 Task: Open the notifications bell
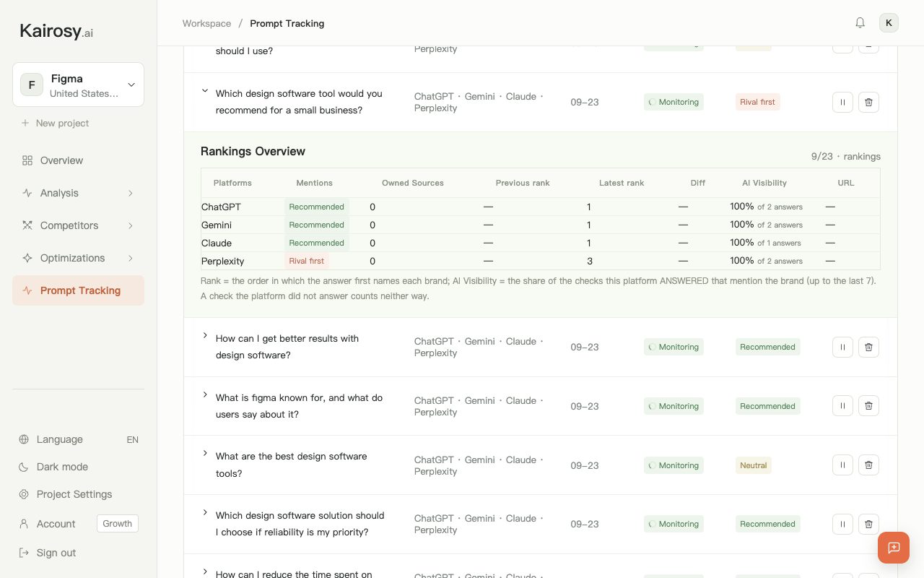pos(860,22)
